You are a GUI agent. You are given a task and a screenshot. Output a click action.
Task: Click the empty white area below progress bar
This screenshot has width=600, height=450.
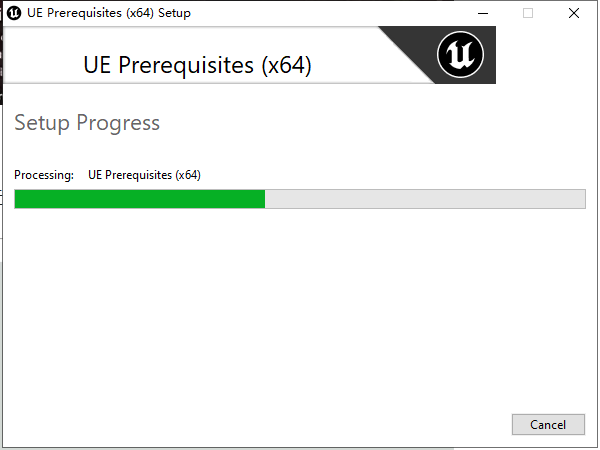point(300,306)
